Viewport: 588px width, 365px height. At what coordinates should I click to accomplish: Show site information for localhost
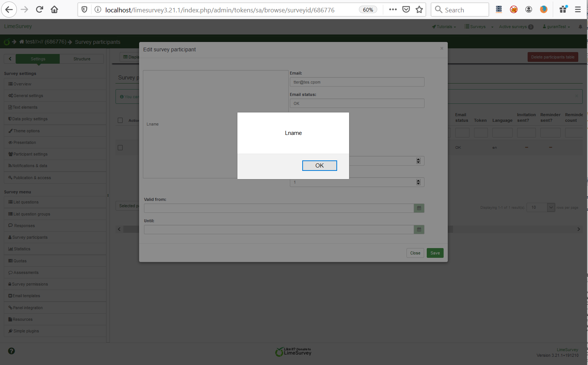98,10
